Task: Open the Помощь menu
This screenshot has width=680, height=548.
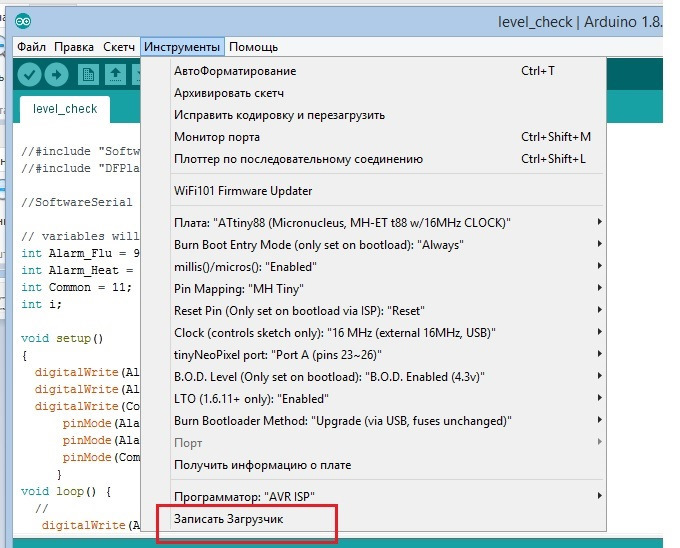Action: (x=253, y=47)
